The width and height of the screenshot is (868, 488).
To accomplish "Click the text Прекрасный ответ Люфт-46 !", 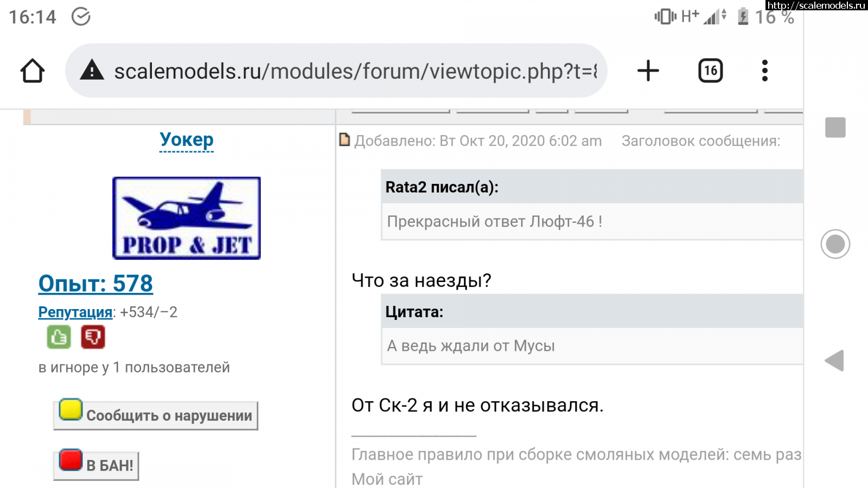I will pos(495,222).
